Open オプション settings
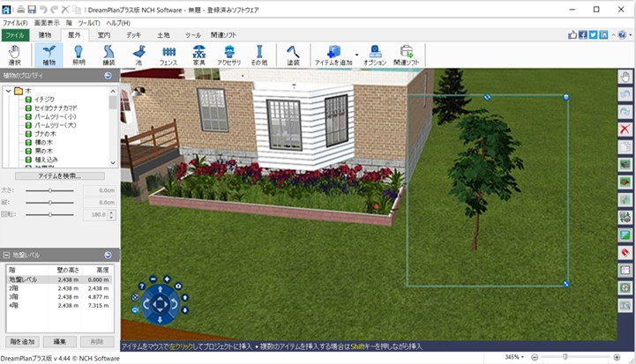Image resolution: width=636 pixels, height=364 pixels. [x=375, y=56]
